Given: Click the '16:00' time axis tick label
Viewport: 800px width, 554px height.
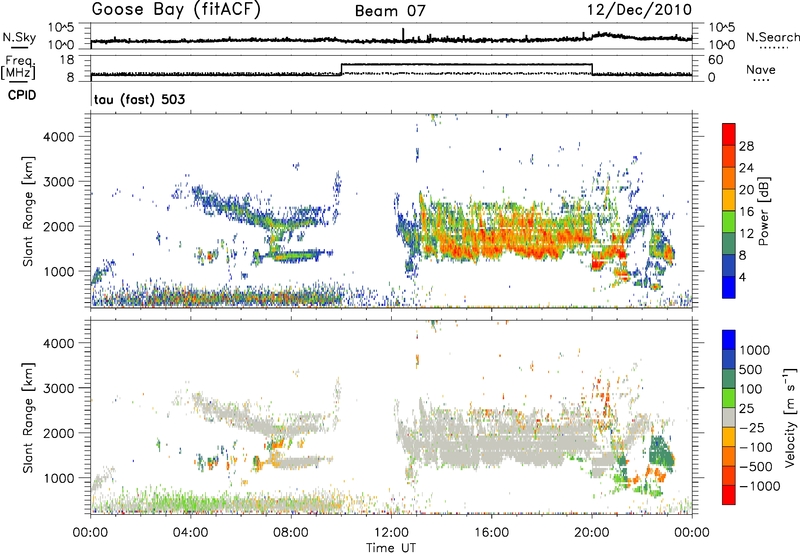Looking at the screenshot, I should 491,533.
